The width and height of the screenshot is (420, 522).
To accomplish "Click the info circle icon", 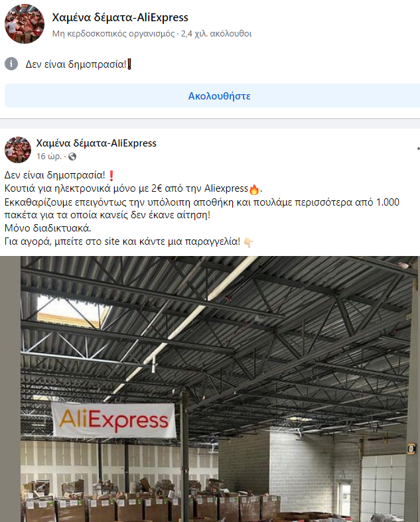I will [x=11, y=64].
